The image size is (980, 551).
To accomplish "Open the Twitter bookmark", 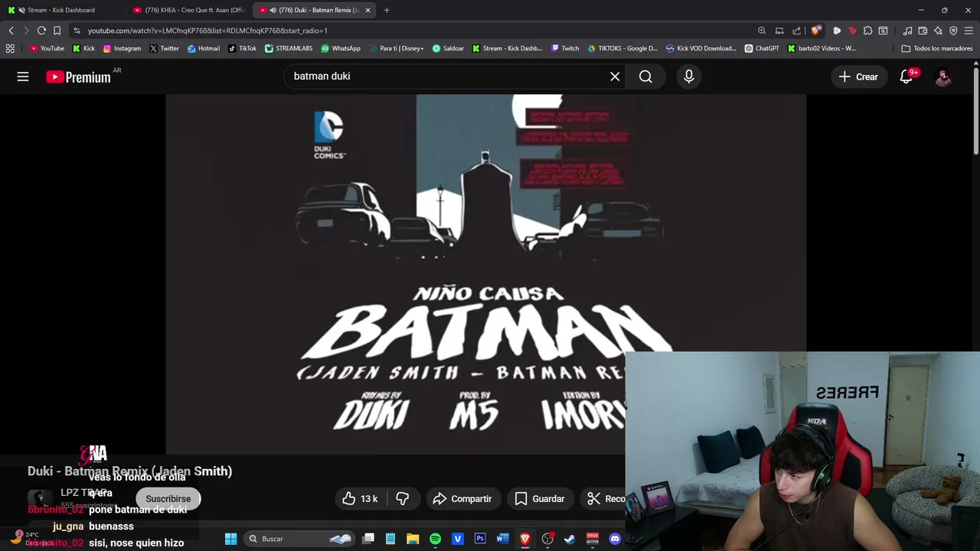I will tap(165, 48).
